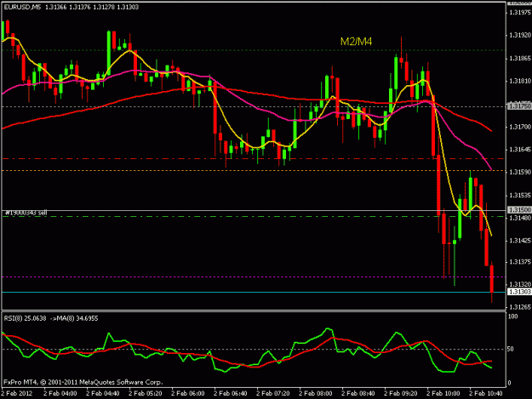Image resolution: width=532 pixels, height=399 pixels.
Task: Click the RSI(8) 25.0638 indicator label
Action: coord(25,318)
